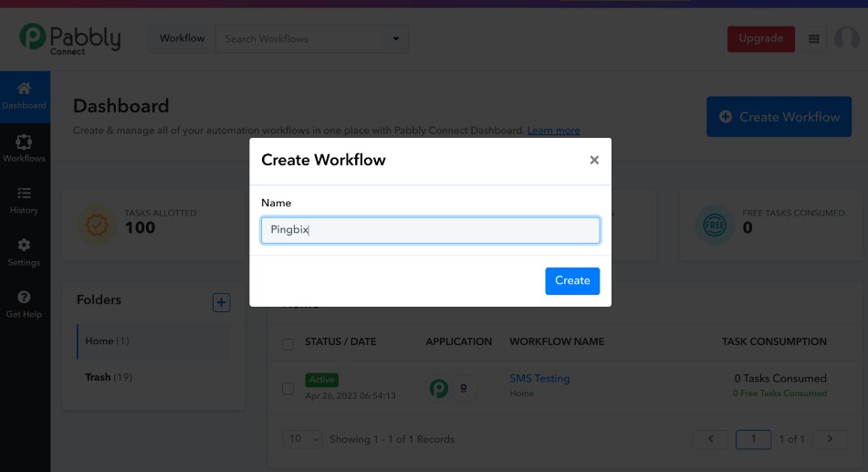Open the apps grid icon
Viewport: 868px width, 472px height.
[x=814, y=38]
